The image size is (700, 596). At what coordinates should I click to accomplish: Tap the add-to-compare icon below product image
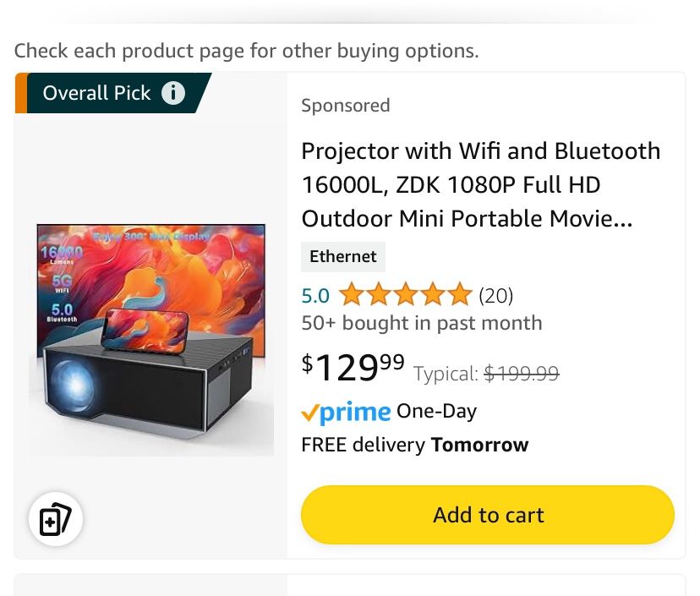tap(56, 520)
